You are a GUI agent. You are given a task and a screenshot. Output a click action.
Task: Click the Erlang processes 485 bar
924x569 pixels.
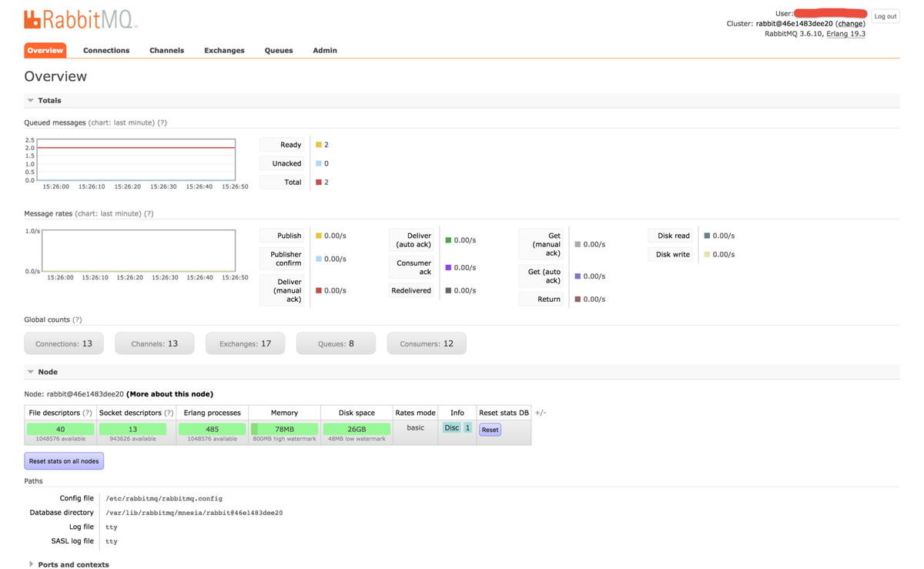pyautogui.click(x=212, y=429)
